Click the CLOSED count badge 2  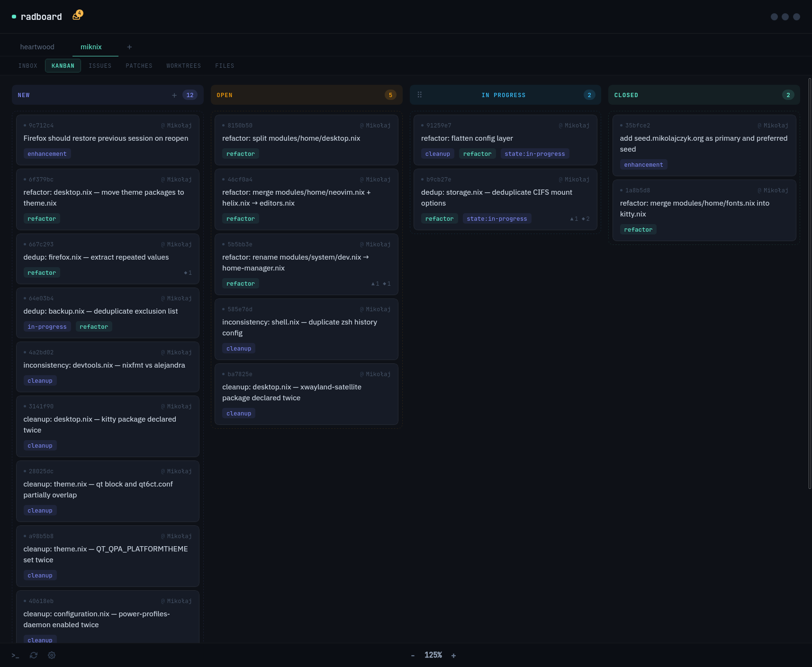click(x=788, y=95)
